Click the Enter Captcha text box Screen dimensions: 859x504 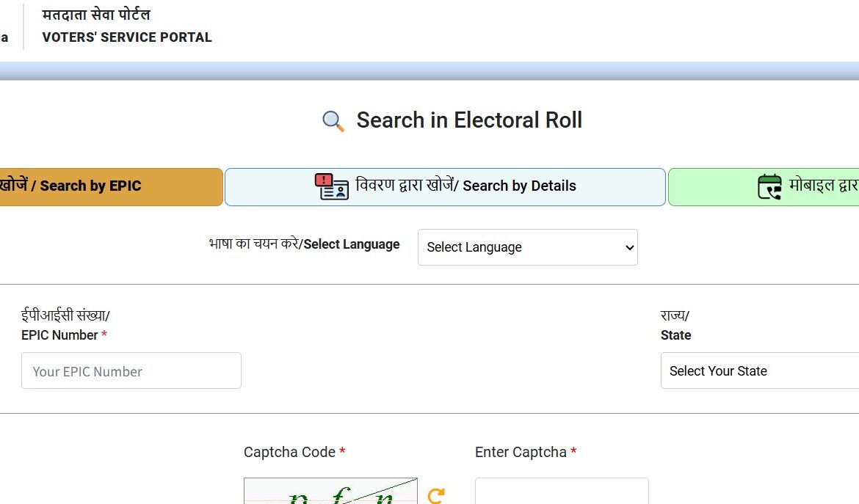click(562, 492)
